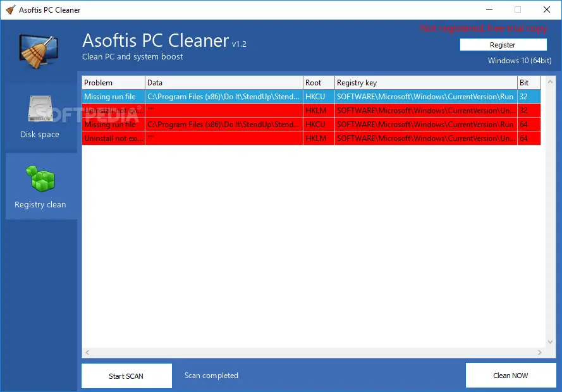Open the Disk space section icon
Image resolution: width=562 pixels, height=392 pixels.
coord(40,109)
